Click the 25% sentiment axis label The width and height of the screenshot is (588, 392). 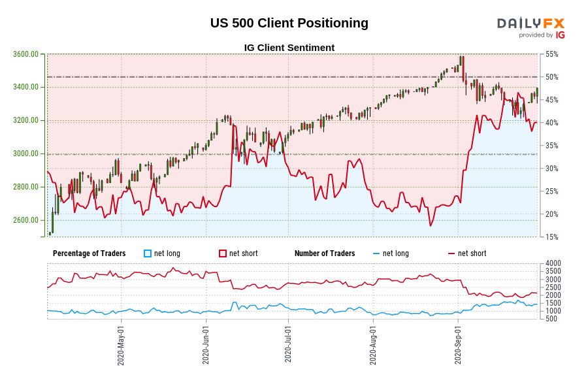(x=551, y=191)
